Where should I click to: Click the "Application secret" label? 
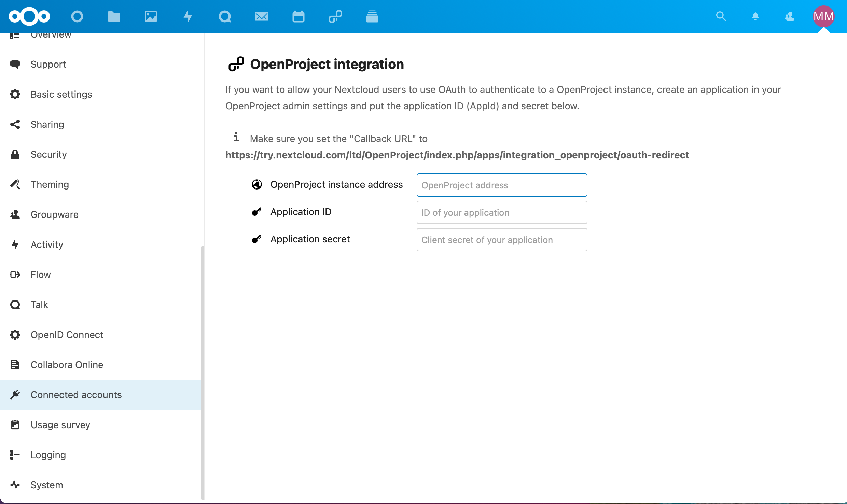(x=310, y=239)
